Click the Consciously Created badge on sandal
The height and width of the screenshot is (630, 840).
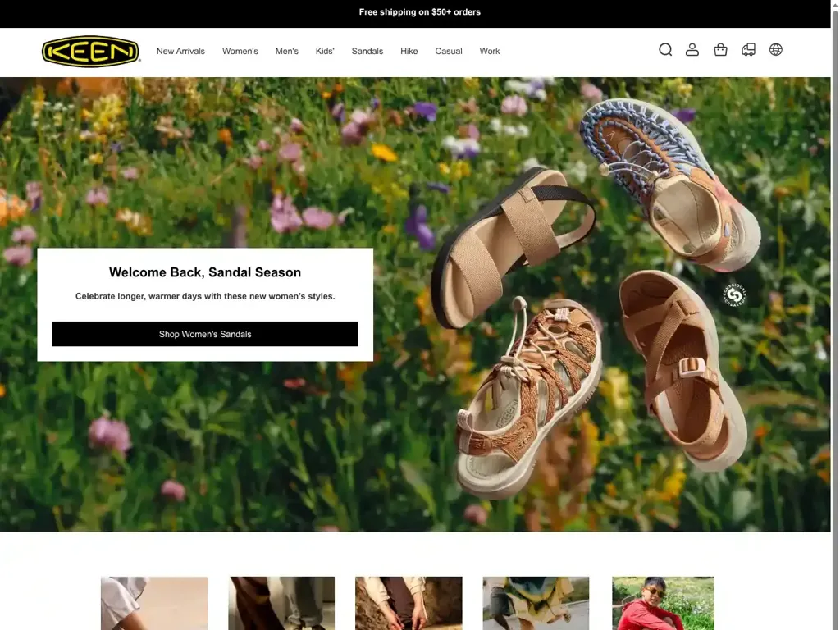tap(734, 295)
